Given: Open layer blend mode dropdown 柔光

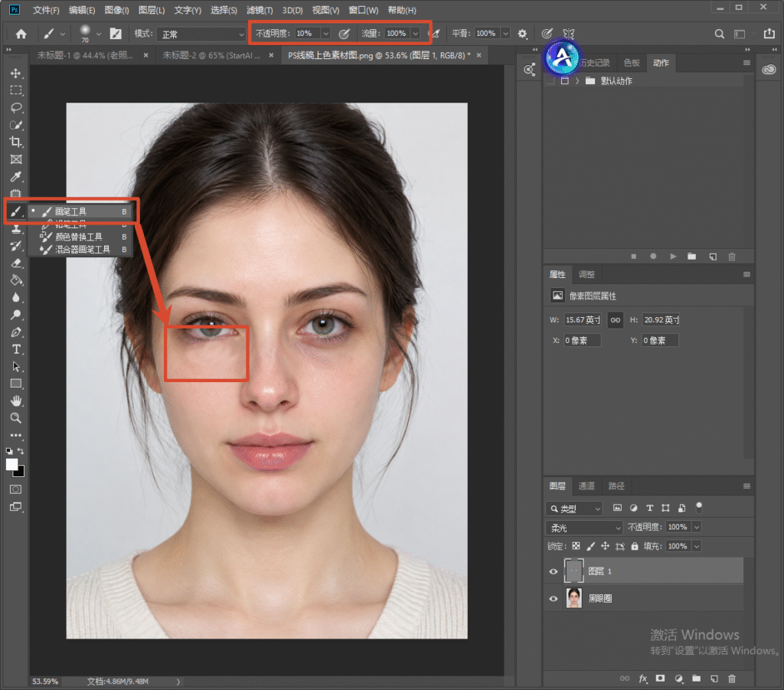Looking at the screenshot, I should tap(583, 528).
